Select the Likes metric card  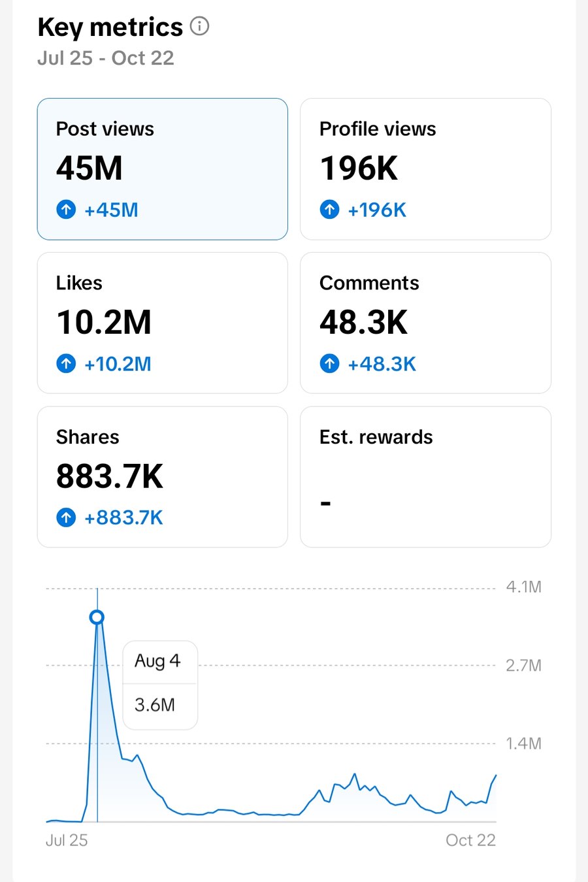pos(163,323)
